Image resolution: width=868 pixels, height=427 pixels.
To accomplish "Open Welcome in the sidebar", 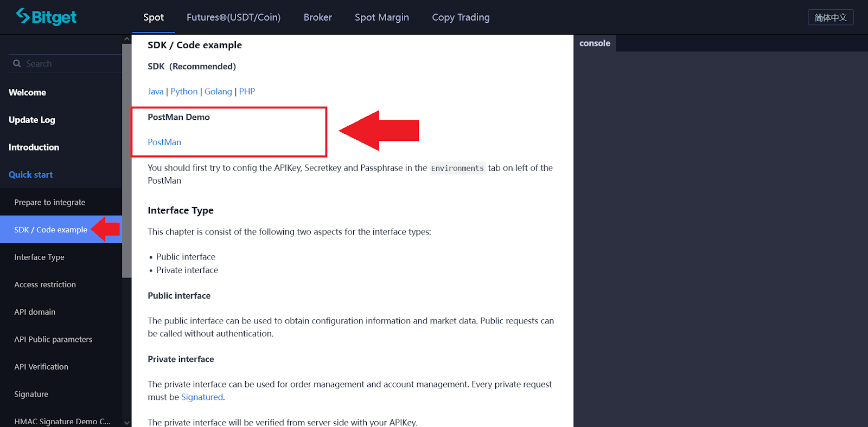I will coord(27,93).
